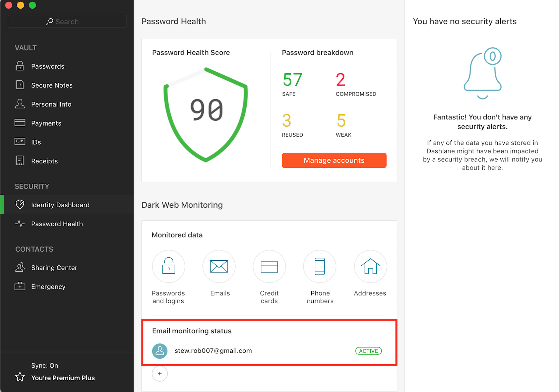559x392 pixels.
Task: Click the Sharing Center people icon
Action: [x=20, y=267]
